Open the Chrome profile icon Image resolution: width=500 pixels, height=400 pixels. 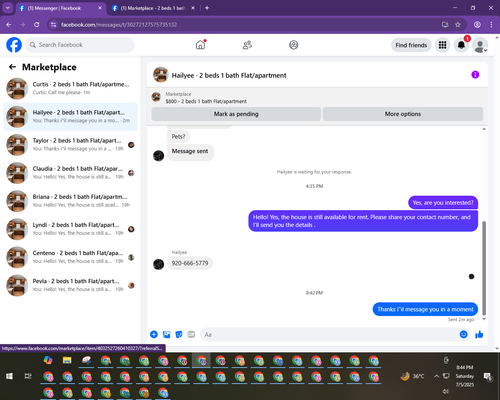pos(477,25)
